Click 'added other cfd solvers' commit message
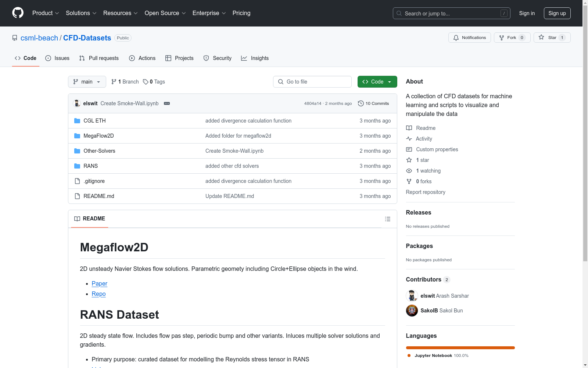Image resolution: width=588 pixels, height=368 pixels. pos(232,166)
